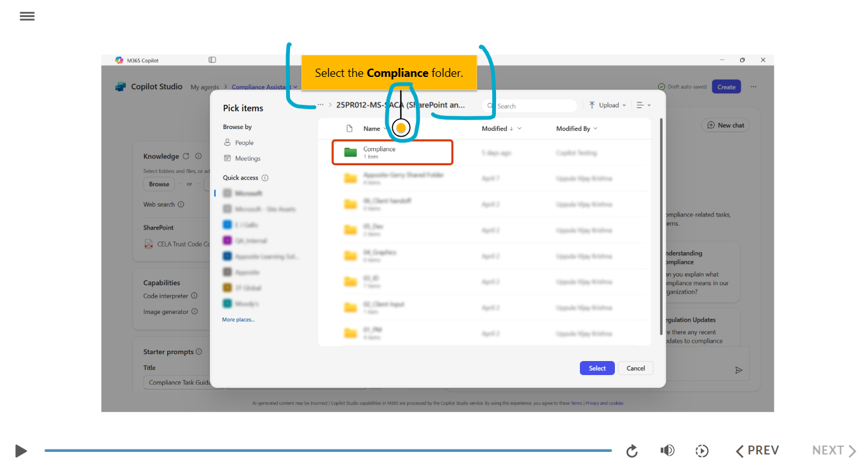Show the Knowledge info tooltip
The image size is (868, 464).
[x=198, y=156]
